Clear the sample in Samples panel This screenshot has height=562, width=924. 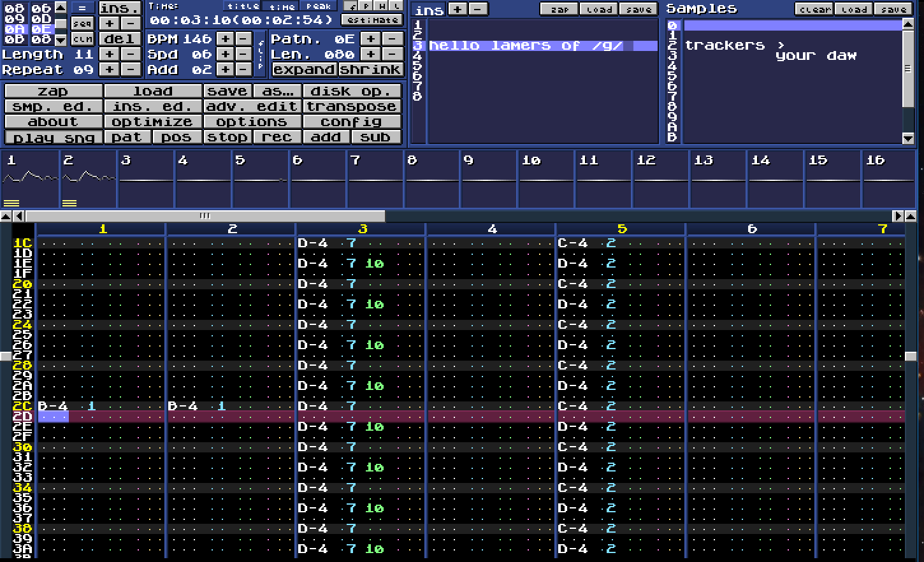[814, 9]
